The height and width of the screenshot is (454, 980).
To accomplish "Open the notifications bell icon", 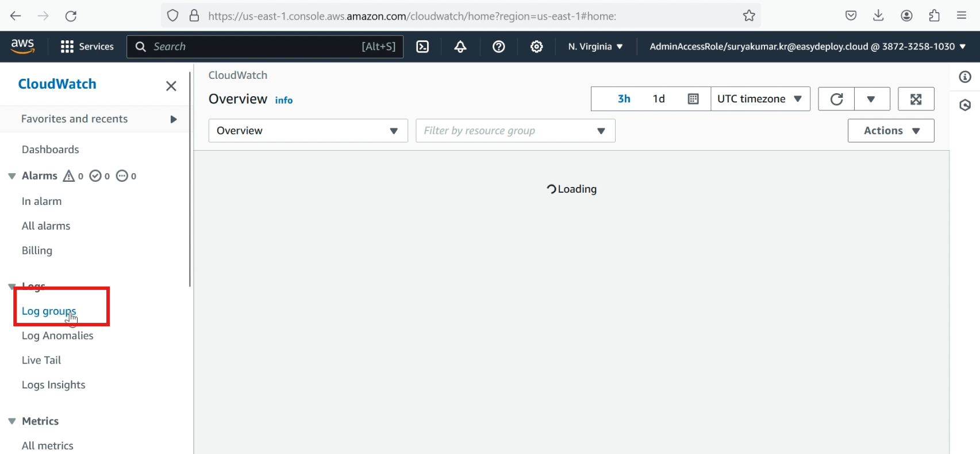I will [460, 47].
